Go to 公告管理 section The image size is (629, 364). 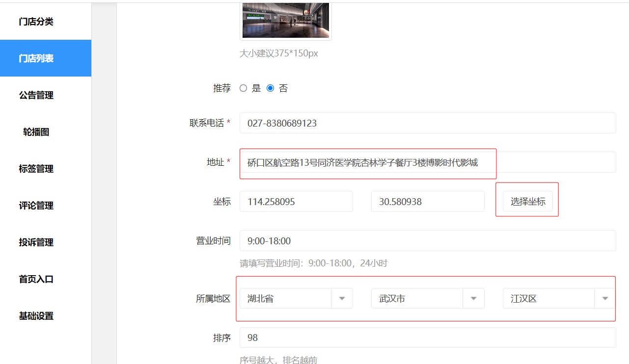point(36,95)
